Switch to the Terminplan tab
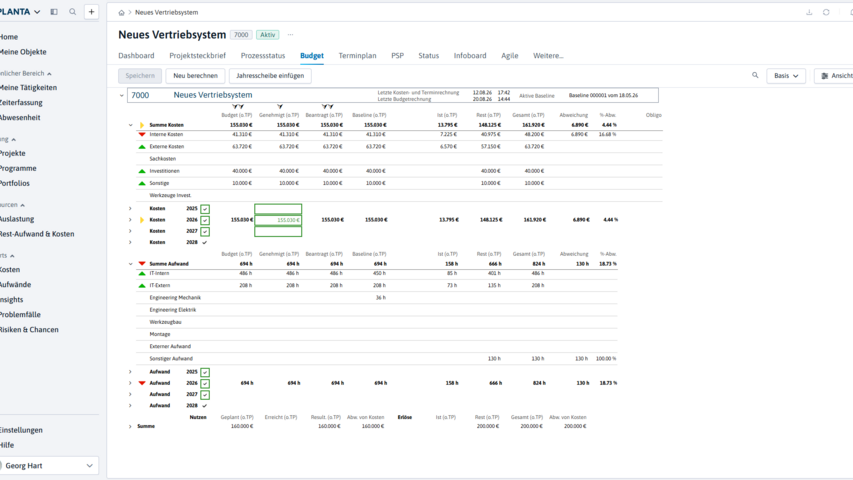Viewport: 853px width, 480px height. coord(357,56)
